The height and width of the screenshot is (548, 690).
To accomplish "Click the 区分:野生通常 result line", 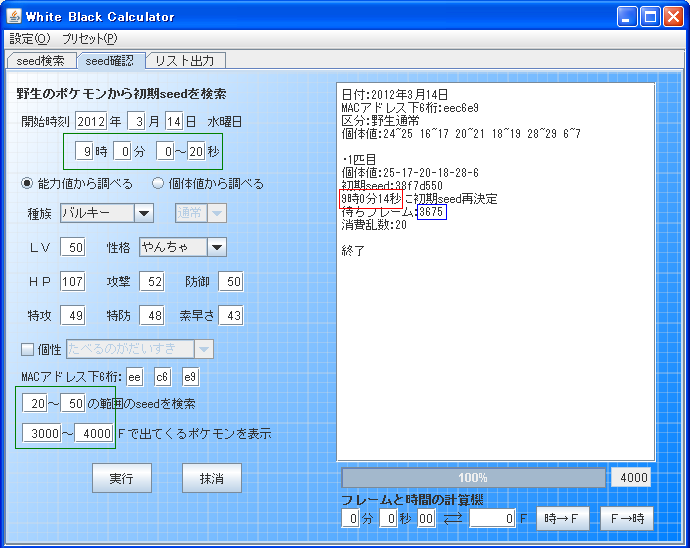I will click(x=380, y=121).
